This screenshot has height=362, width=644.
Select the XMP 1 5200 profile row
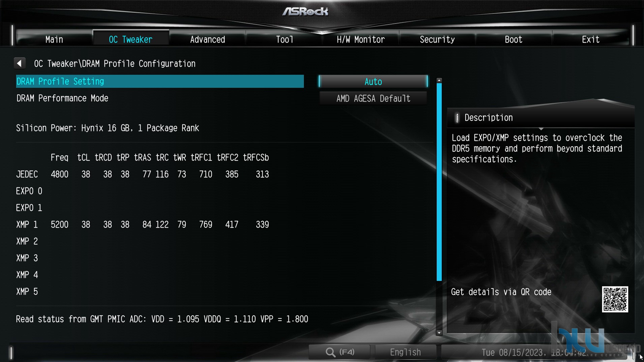coord(143,224)
